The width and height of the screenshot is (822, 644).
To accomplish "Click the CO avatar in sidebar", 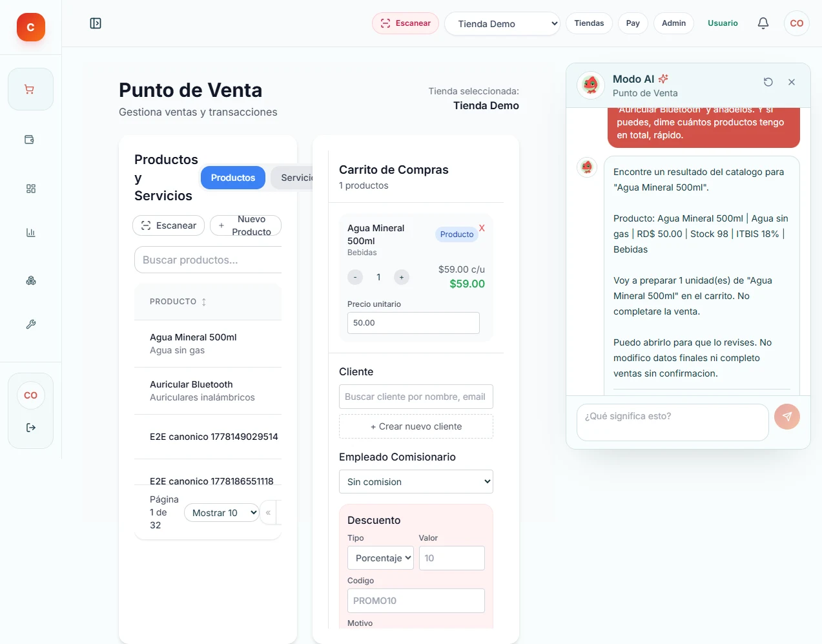I will (30, 395).
